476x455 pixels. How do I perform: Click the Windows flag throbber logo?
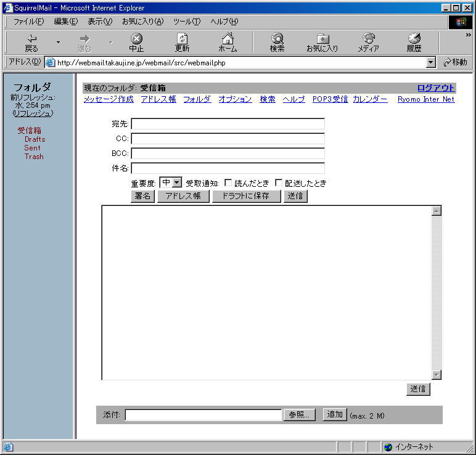point(461,22)
